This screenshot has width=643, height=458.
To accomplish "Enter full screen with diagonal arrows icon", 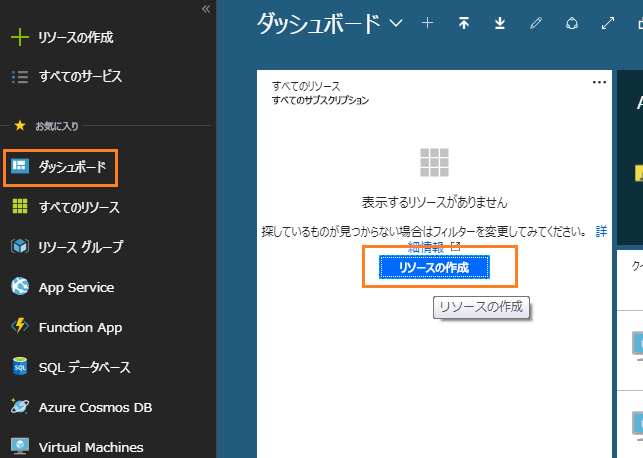I will click(x=608, y=23).
